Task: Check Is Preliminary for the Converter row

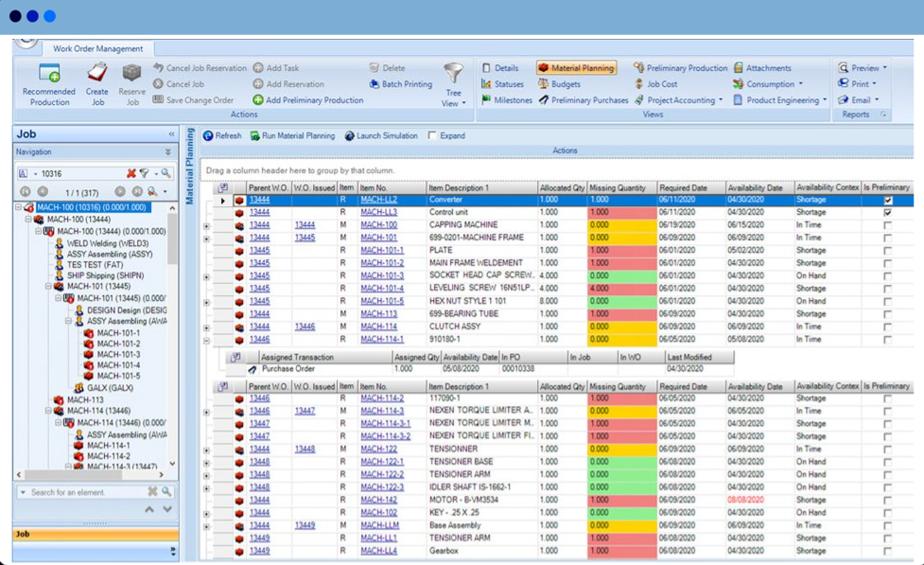Action: 887,199
